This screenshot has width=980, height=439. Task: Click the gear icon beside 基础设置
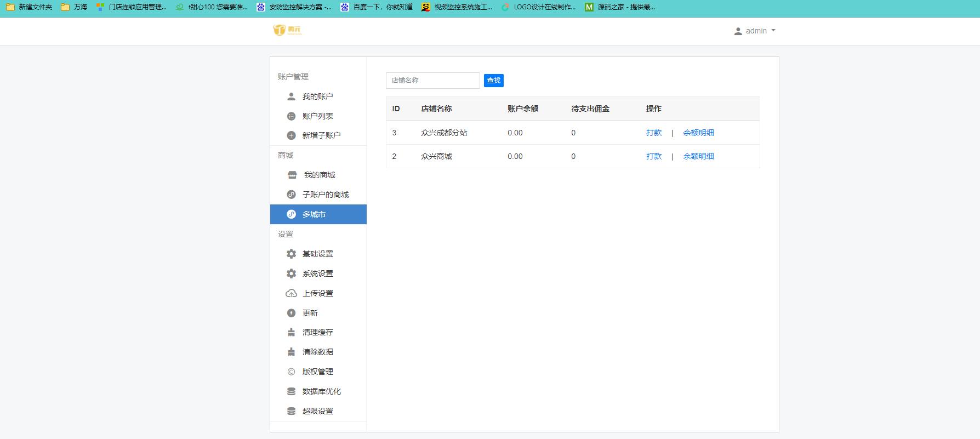coord(291,254)
